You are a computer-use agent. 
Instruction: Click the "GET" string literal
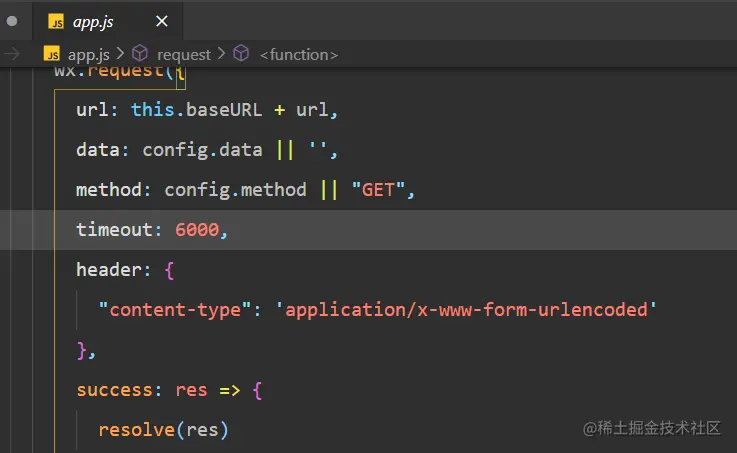378,190
